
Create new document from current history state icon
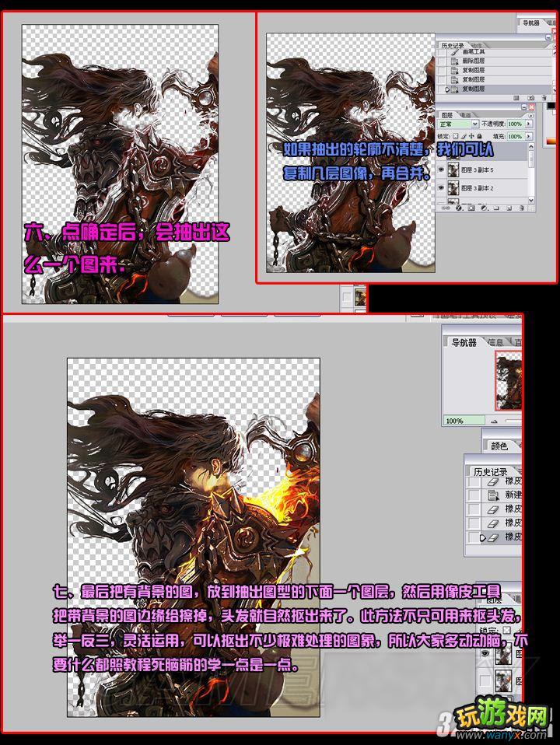click(516, 98)
